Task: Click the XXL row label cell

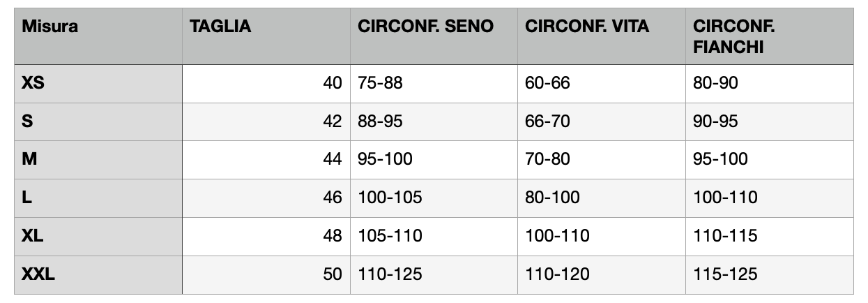Action: [98, 275]
